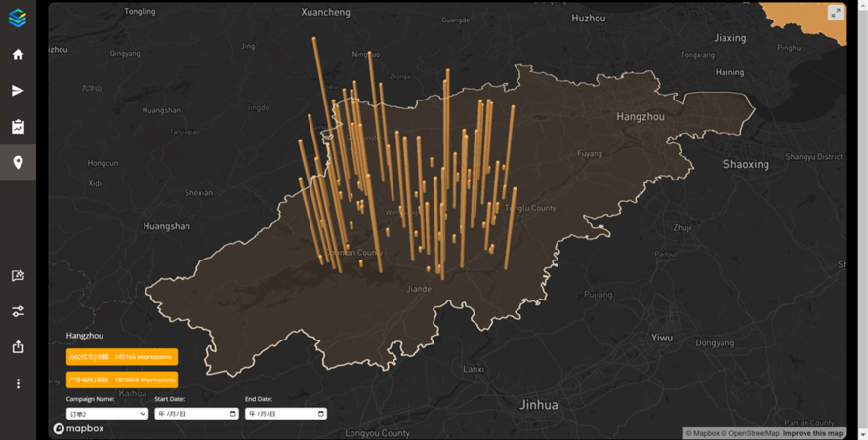This screenshot has width=868, height=440.
Task: Open the End Date calendar picker
Action: [320, 414]
